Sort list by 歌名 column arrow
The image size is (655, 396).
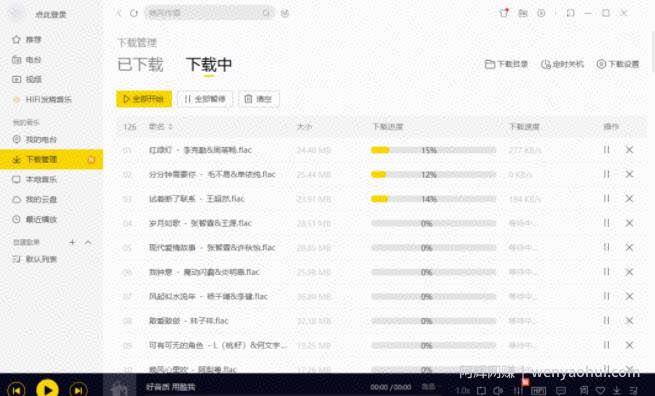coord(170,127)
